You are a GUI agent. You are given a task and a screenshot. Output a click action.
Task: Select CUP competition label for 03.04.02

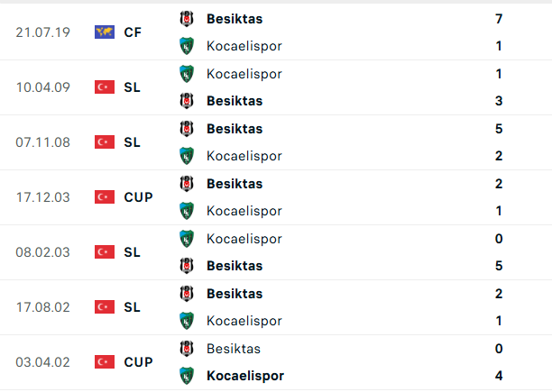coord(138,362)
